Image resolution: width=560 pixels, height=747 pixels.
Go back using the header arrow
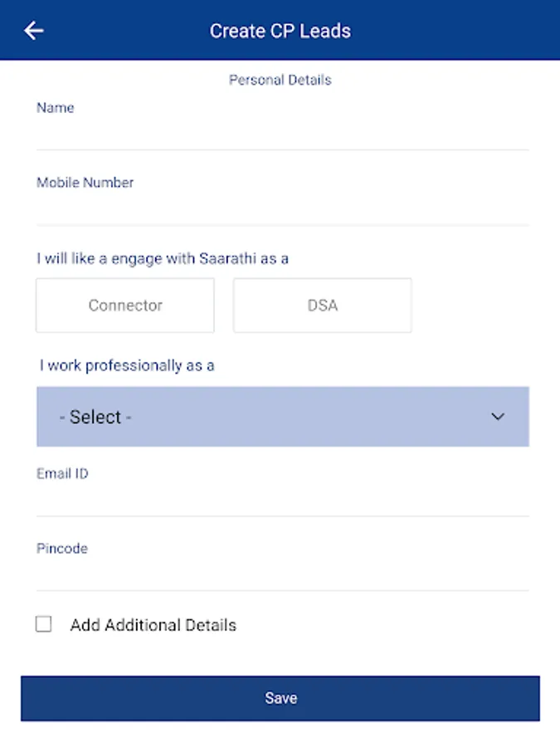[34, 31]
